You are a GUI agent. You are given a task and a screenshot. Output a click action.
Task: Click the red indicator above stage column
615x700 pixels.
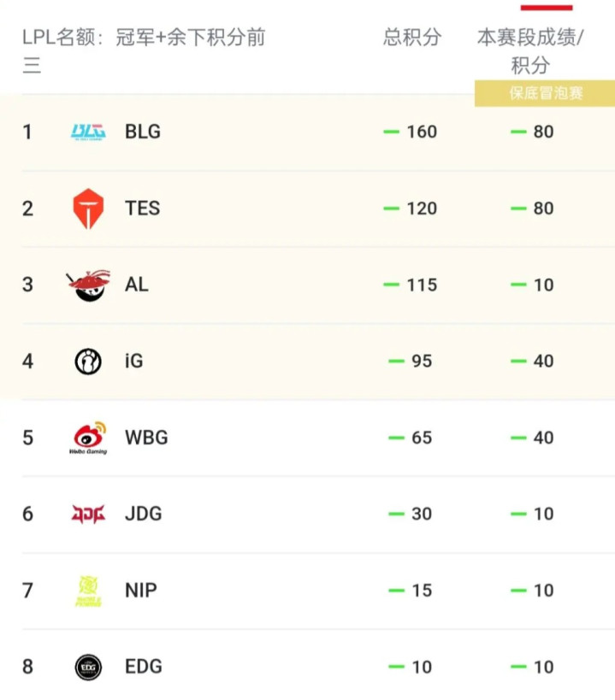(x=547, y=7)
